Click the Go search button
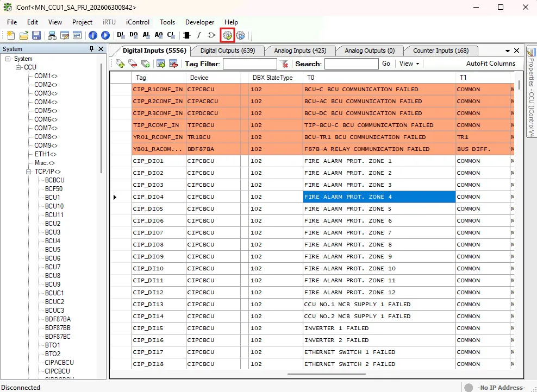 (386, 64)
